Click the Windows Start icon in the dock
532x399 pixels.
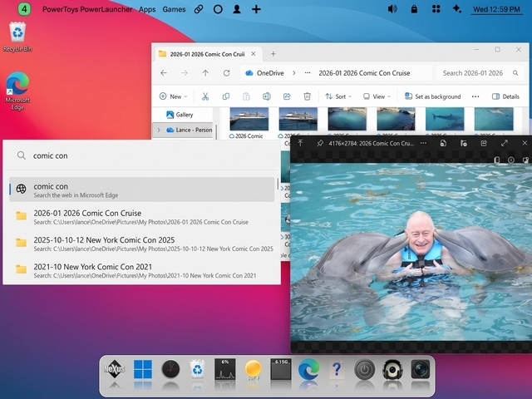coord(143,369)
